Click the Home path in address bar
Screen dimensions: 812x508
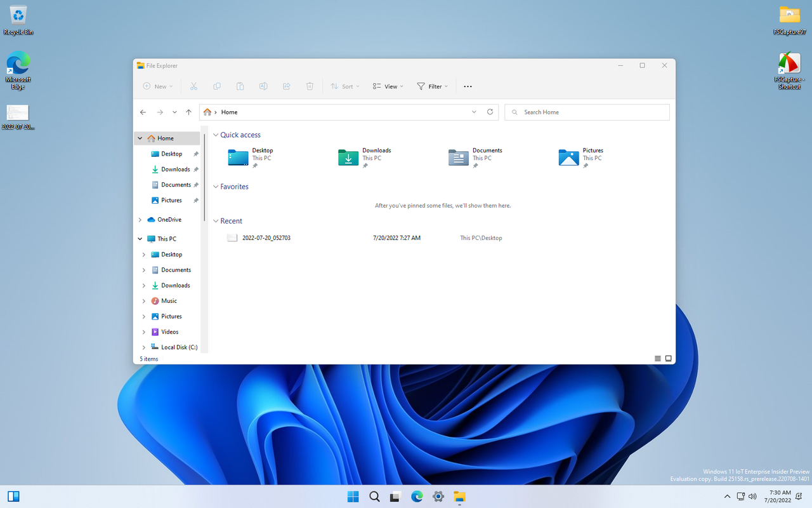[229, 112]
